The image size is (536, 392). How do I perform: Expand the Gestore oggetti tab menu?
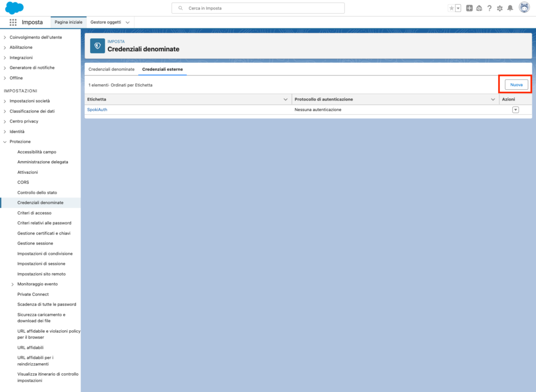128,23
